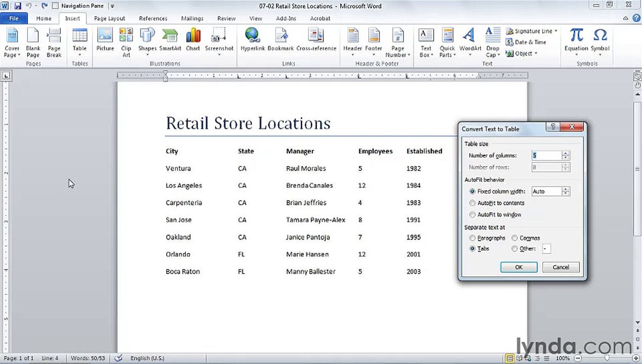
Task: Customize the Quick Access Toolbar dropdown
Action: point(112,6)
